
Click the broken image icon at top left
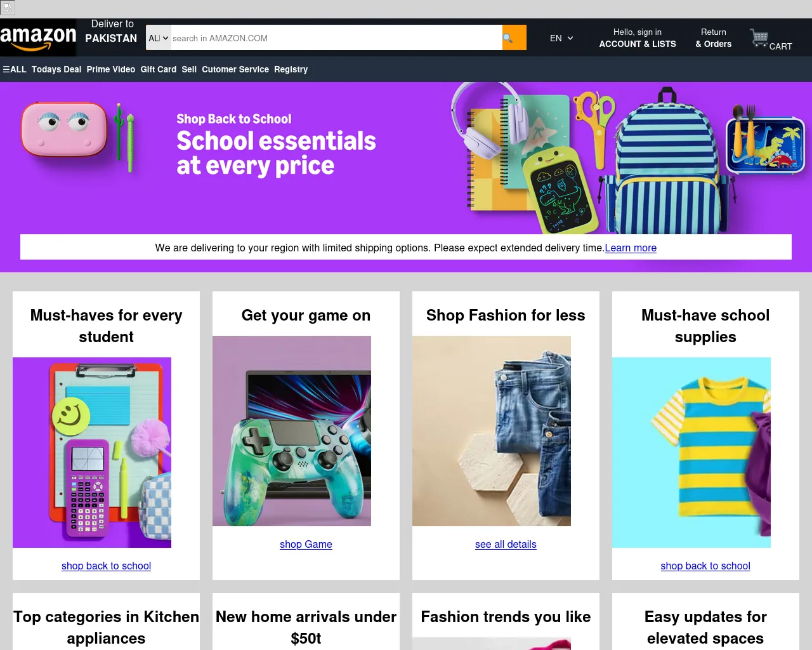8,8
